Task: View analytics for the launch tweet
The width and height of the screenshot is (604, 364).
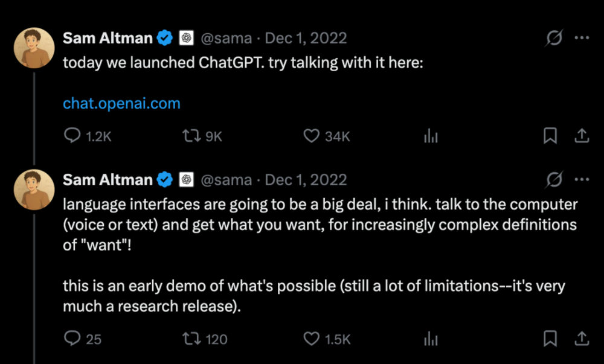Action: [431, 137]
